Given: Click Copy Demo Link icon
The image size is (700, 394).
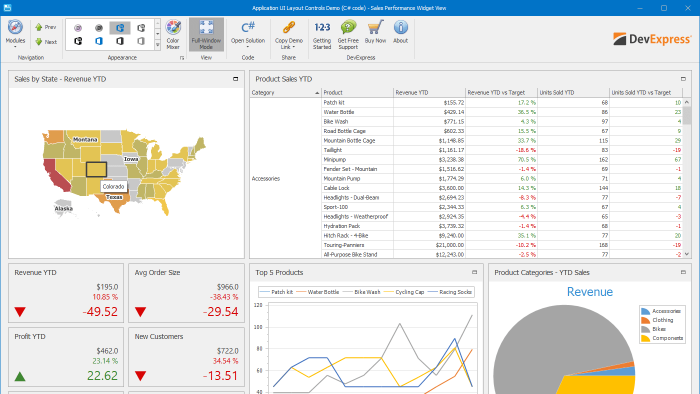Looking at the screenshot, I should tap(289, 28).
